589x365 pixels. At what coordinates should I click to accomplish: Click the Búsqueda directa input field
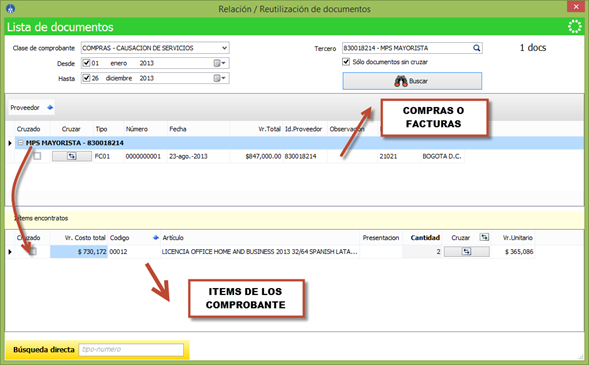(x=131, y=350)
